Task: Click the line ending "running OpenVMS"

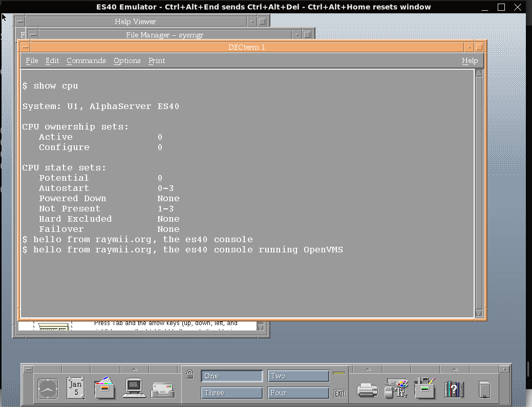Action: point(183,250)
